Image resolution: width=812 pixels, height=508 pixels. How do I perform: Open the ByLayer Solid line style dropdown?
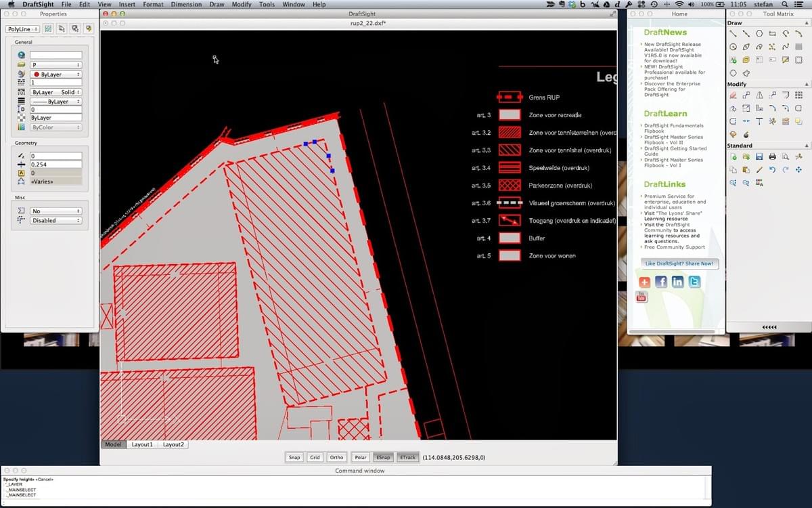[x=56, y=92]
